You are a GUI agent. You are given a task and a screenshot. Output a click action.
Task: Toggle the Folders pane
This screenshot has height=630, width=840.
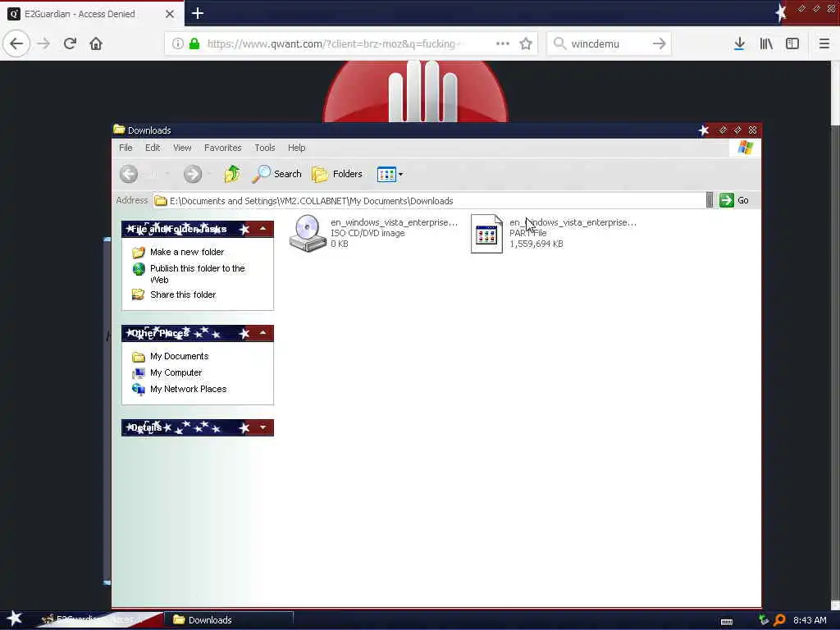coord(337,174)
